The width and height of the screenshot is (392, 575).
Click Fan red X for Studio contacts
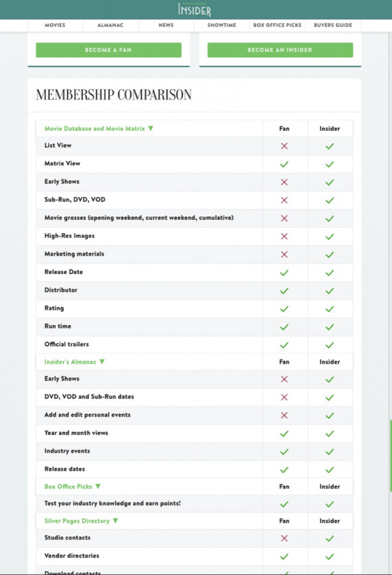(x=284, y=538)
